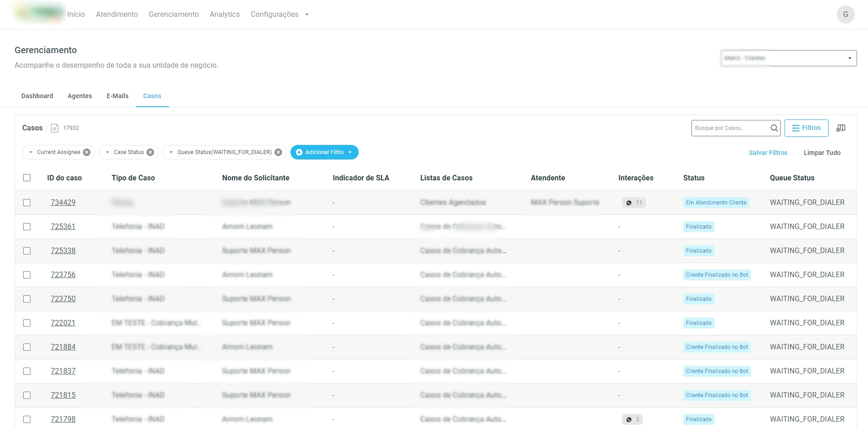Check the box for case 734429
868x428 pixels.
27,203
